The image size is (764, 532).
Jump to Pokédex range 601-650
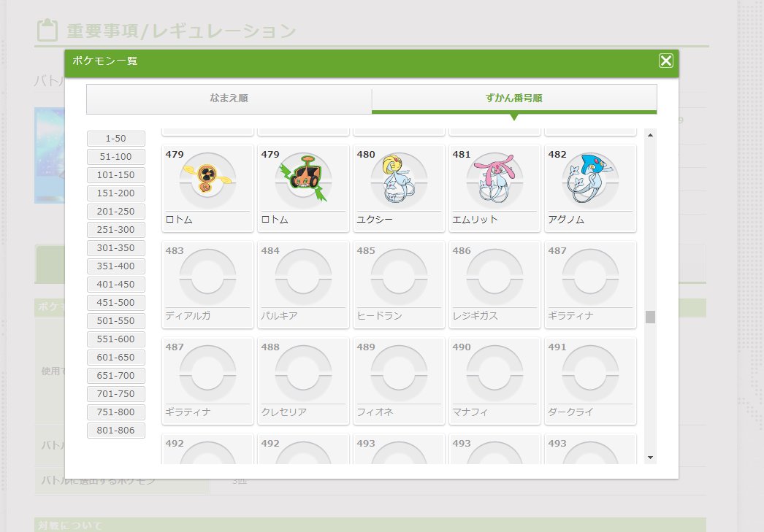coord(116,358)
